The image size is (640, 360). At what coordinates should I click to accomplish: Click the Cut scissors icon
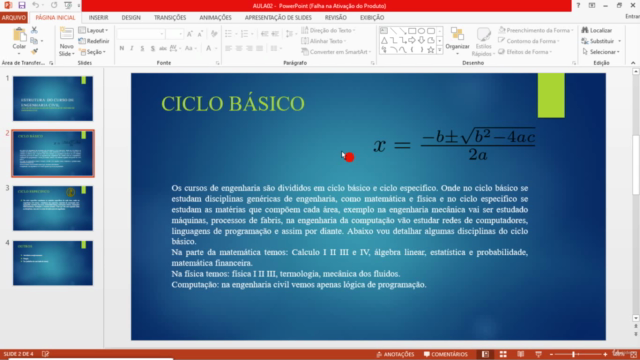pyautogui.click(x=34, y=30)
